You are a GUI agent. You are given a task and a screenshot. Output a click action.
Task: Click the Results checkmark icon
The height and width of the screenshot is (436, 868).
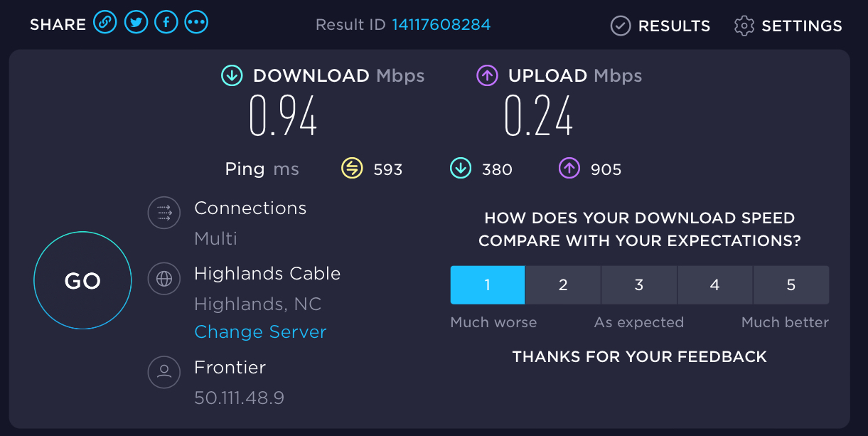(621, 26)
